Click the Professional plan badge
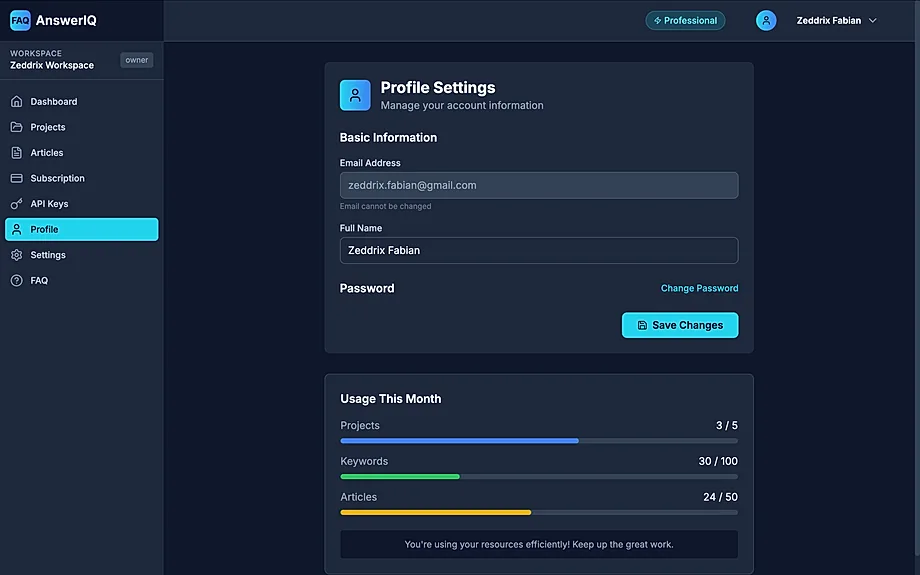The width and height of the screenshot is (920, 575). pos(685,21)
